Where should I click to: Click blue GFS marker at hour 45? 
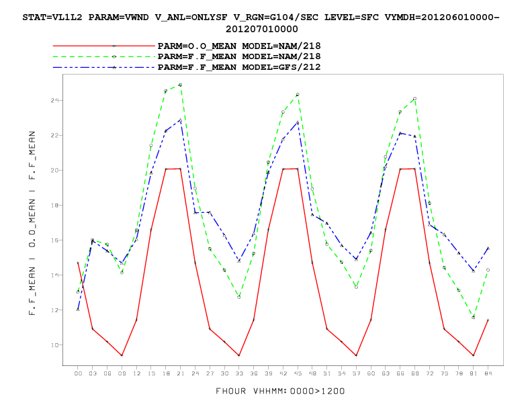click(x=298, y=122)
